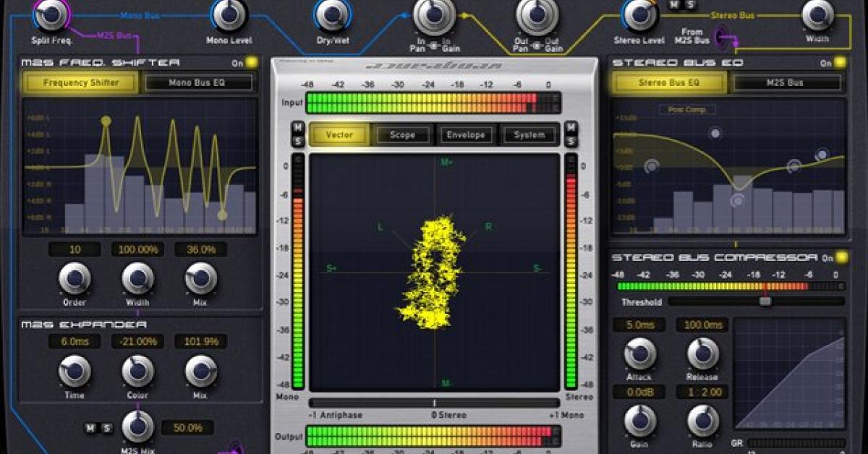Disable the Stereo Bus Compressor On switch

[841, 257]
